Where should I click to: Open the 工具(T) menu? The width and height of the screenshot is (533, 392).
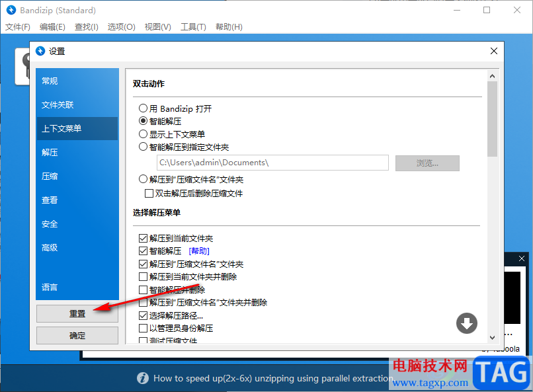(193, 27)
